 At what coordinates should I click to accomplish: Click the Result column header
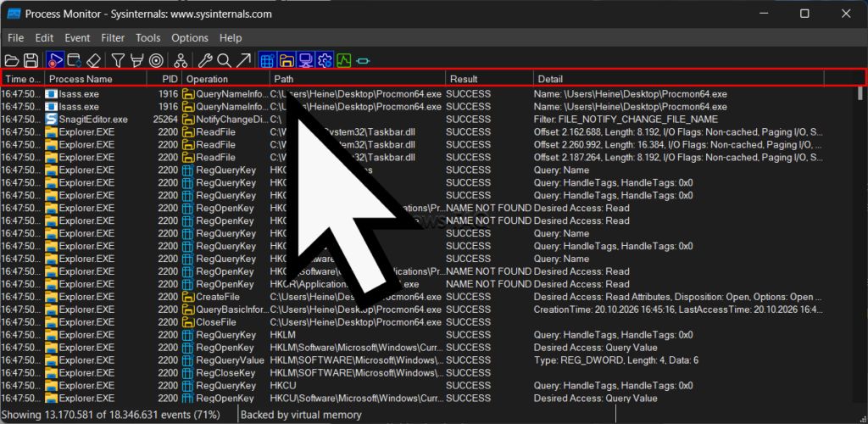click(490, 79)
